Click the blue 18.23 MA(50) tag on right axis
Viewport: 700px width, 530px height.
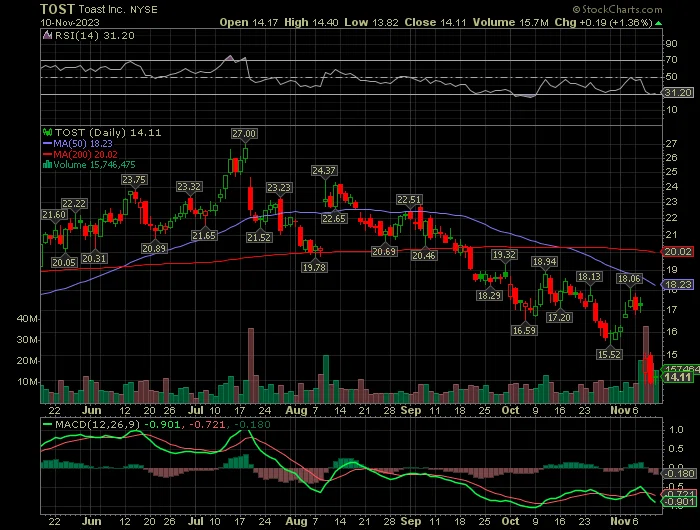coord(677,284)
